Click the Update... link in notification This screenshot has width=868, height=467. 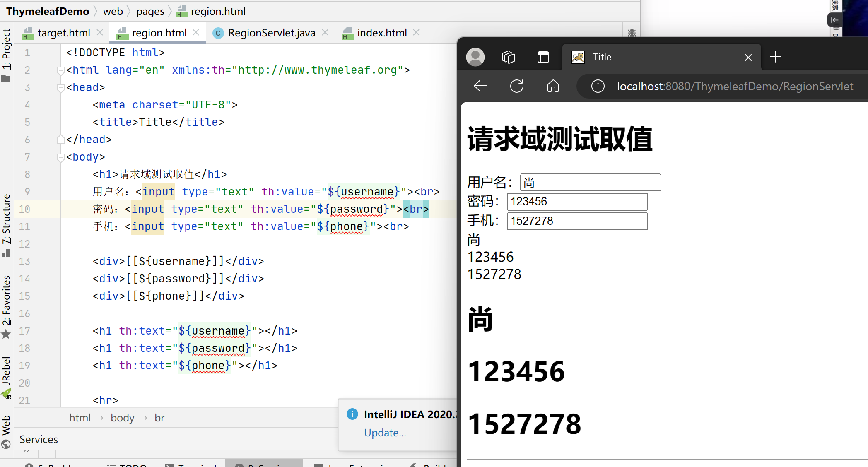point(385,433)
